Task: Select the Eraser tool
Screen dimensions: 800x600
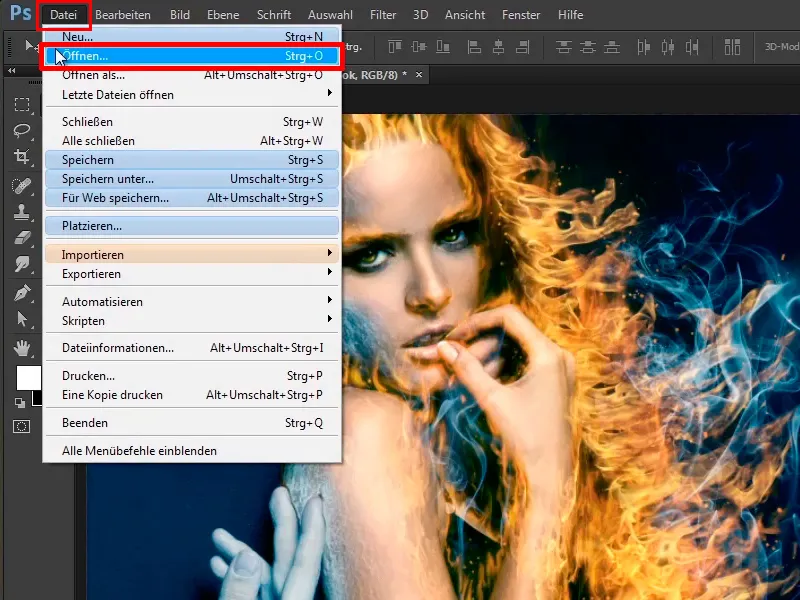Action: tap(21, 238)
